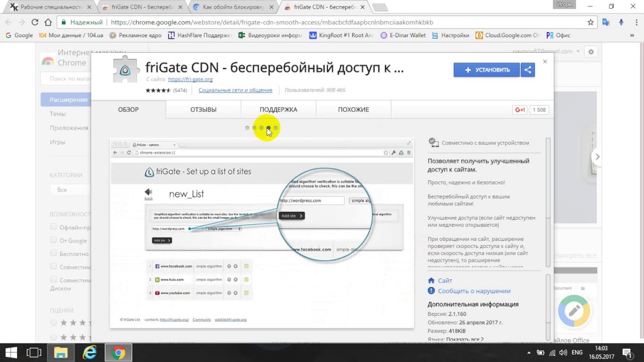Image resolution: width=644 pixels, height=362 pixels.
Task: Click the description panel scrollbar
Action: 548,202
